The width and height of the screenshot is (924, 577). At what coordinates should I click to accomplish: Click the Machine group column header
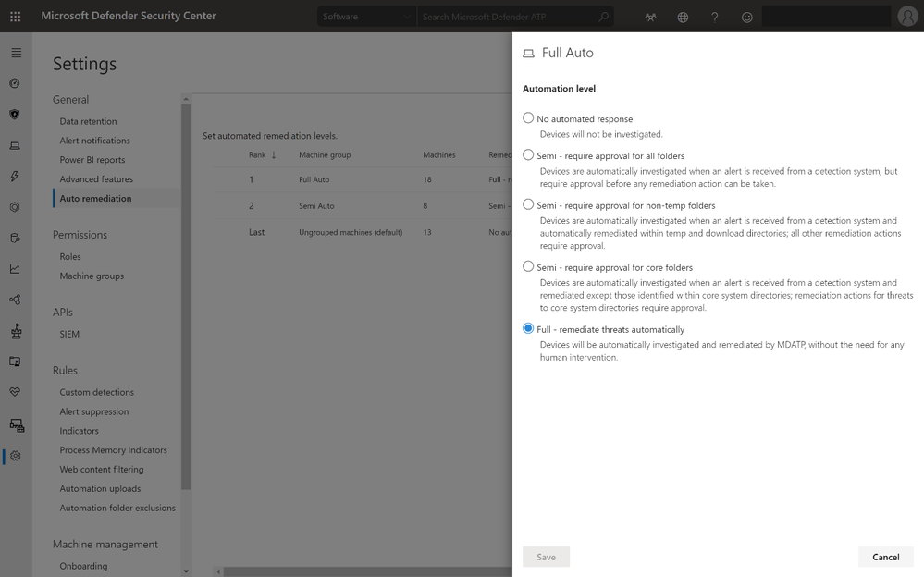[325, 155]
